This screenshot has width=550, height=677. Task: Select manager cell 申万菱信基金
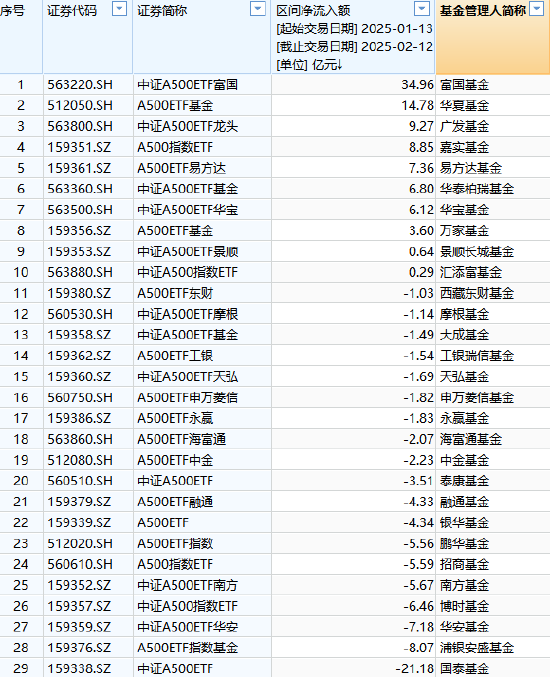[493, 397]
